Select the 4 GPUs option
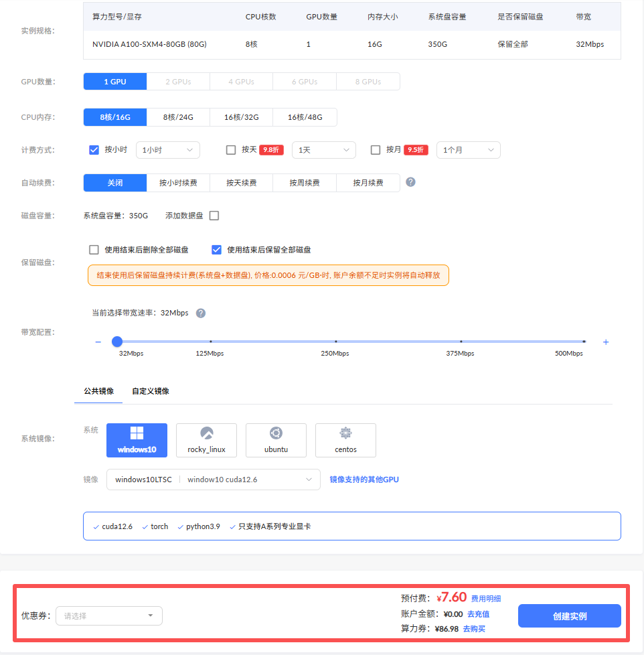 tap(242, 82)
